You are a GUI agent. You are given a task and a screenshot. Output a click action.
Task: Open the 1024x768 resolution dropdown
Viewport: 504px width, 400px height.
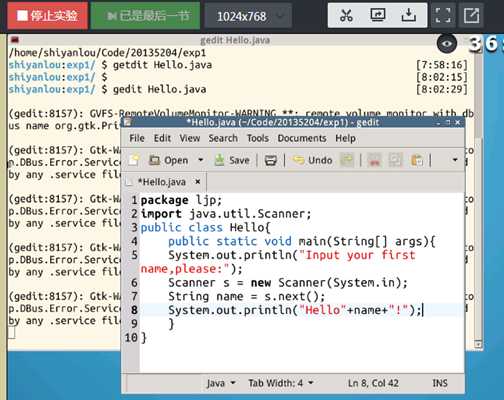pyautogui.click(x=248, y=16)
